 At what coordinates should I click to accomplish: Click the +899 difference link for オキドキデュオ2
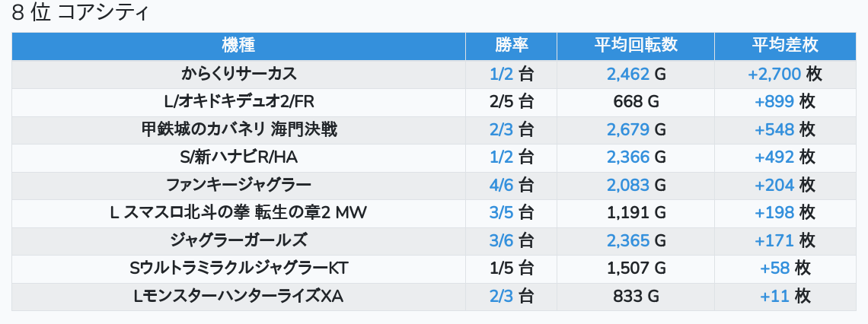click(x=774, y=102)
